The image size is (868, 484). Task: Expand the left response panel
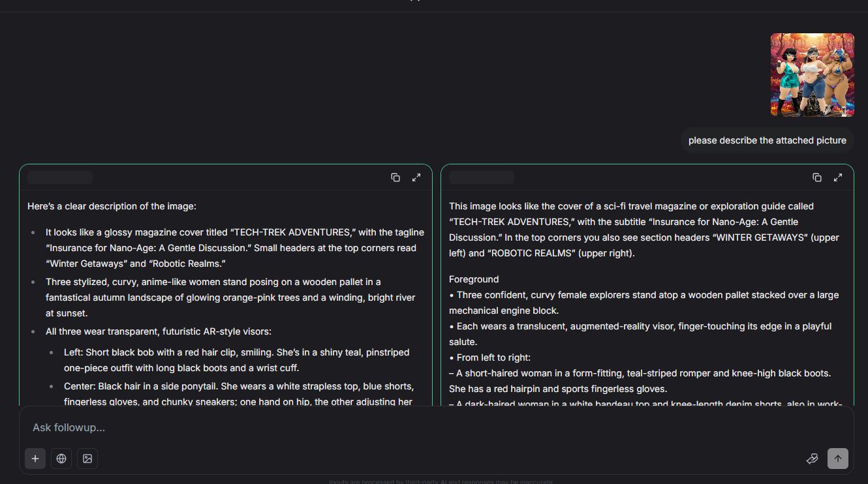(x=416, y=177)
